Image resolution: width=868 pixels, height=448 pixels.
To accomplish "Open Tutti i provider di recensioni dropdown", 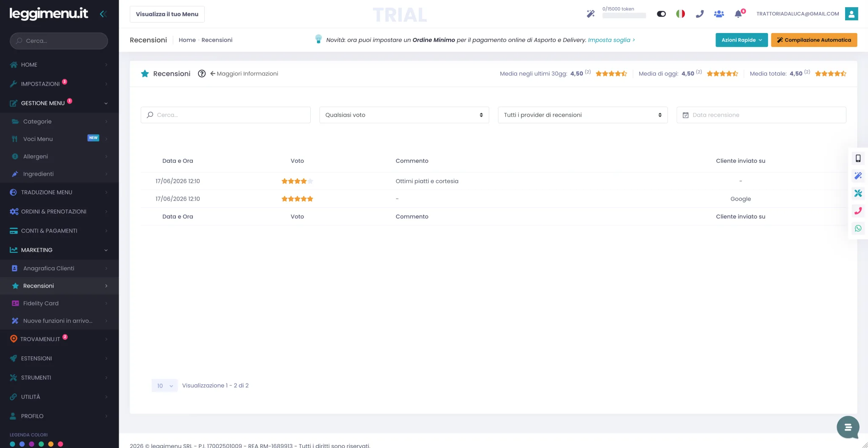I will [x=583, y=115].
